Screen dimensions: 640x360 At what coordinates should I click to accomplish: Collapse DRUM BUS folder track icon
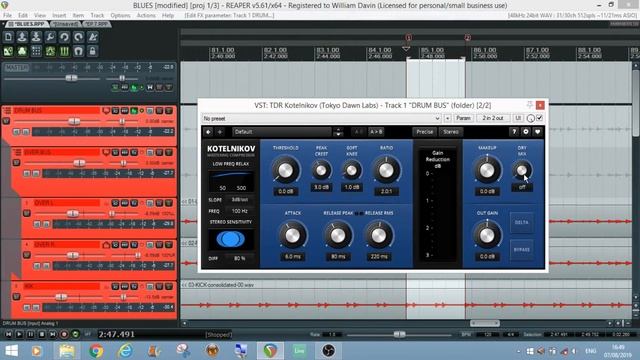coord(7,111)
